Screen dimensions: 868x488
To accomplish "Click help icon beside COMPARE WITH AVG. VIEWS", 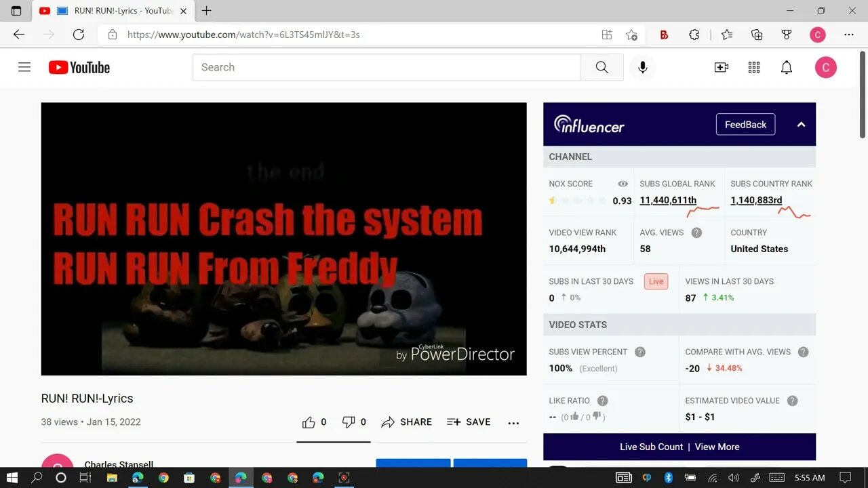I will pos(804,352).
